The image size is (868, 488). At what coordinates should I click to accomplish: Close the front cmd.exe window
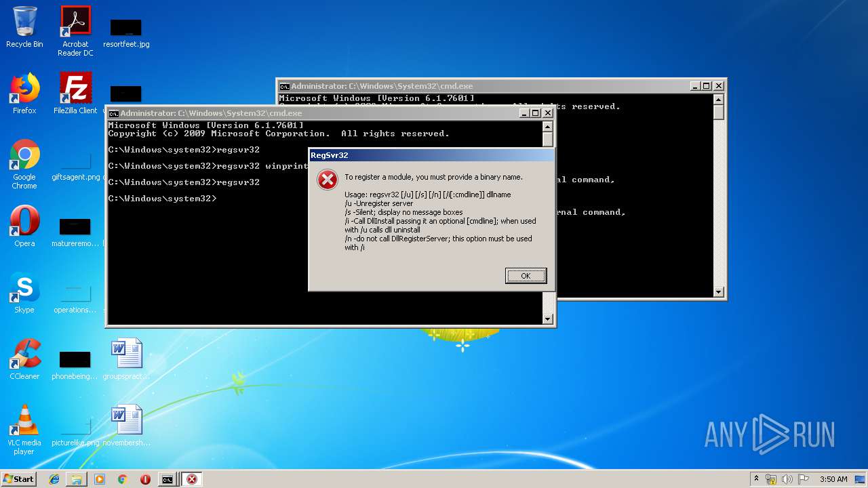click(x=548, y=113)
